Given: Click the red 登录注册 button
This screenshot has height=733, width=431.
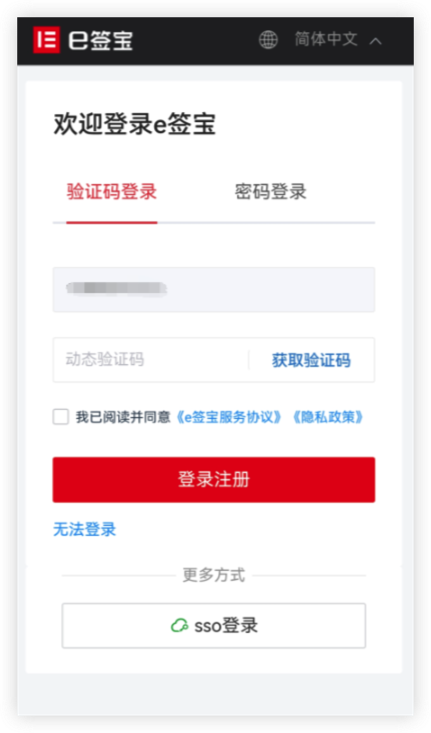Looking at the screenshot, I should 214,480.
